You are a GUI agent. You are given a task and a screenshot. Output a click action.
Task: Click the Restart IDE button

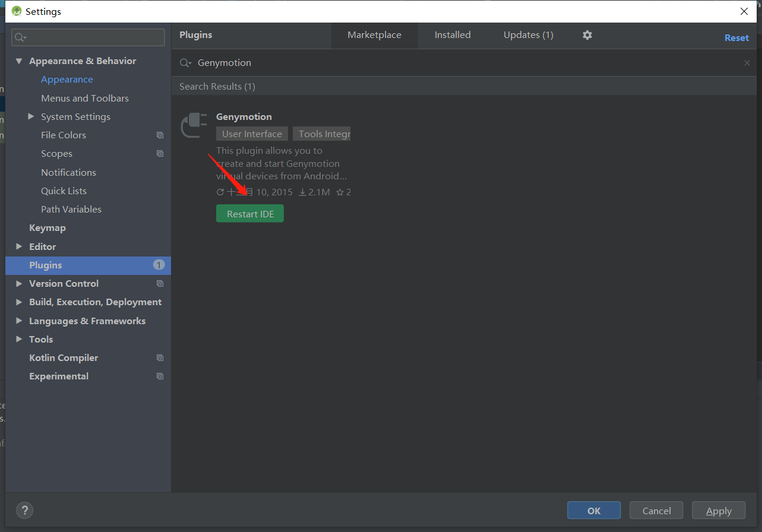coord(249,213)
